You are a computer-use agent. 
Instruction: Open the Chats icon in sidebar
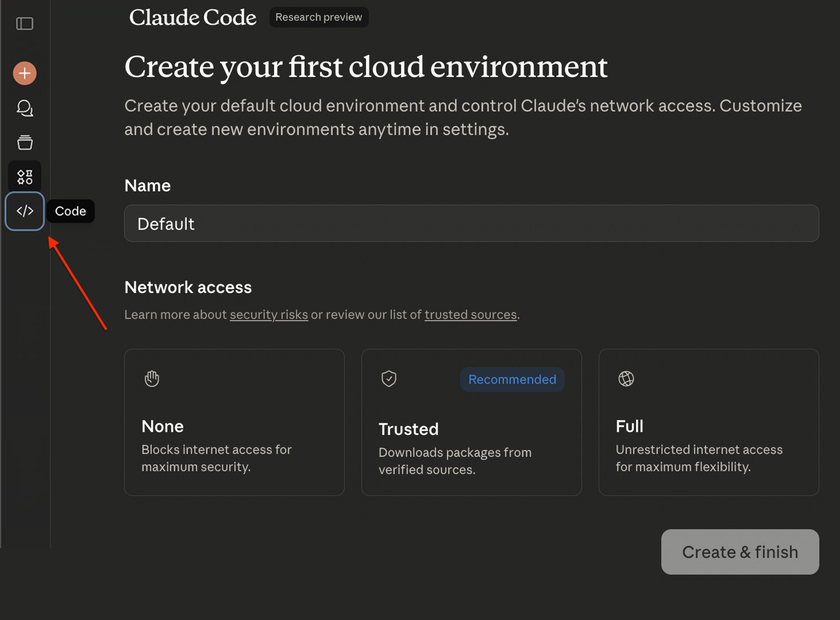25,108
